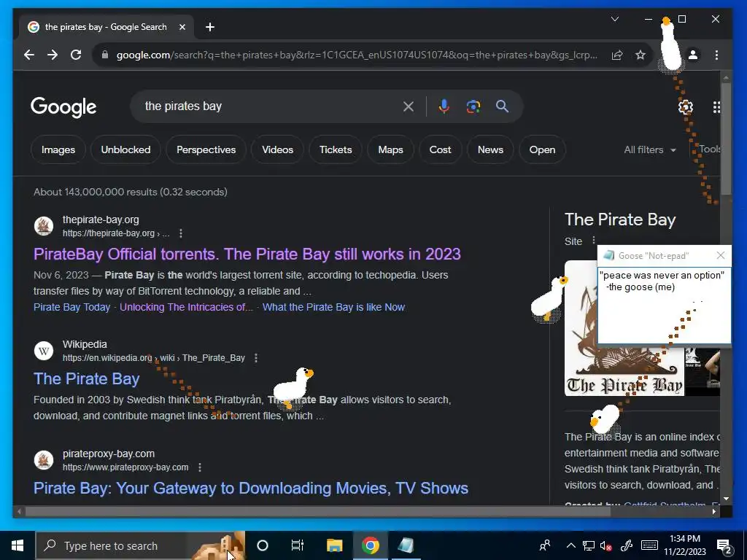Filter results by Maps
Viewport: 747px width, 560px height.
[x=391, y=149]
